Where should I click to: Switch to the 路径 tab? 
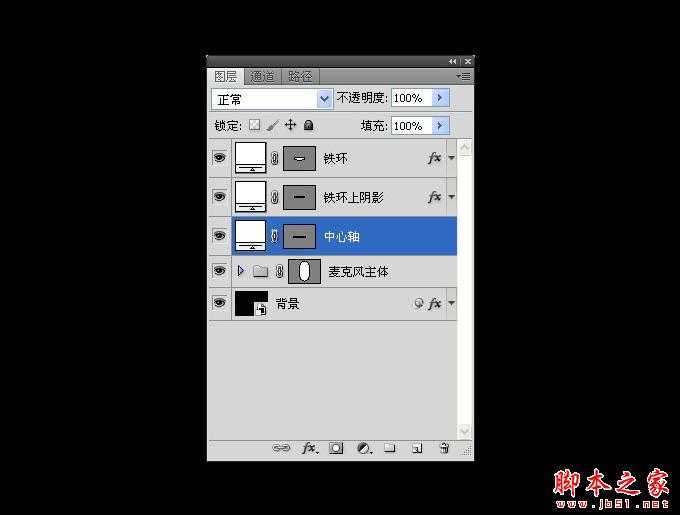301,77
